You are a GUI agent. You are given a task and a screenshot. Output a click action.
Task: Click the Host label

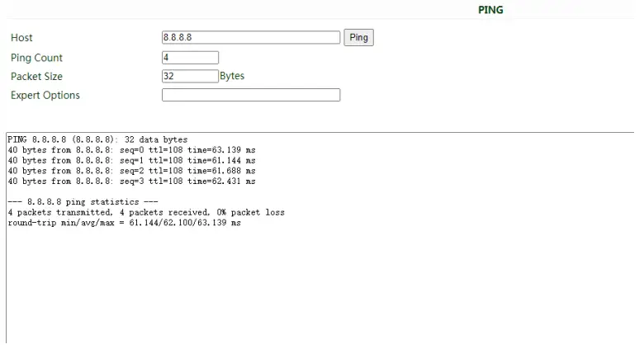(x=21, y=38)
